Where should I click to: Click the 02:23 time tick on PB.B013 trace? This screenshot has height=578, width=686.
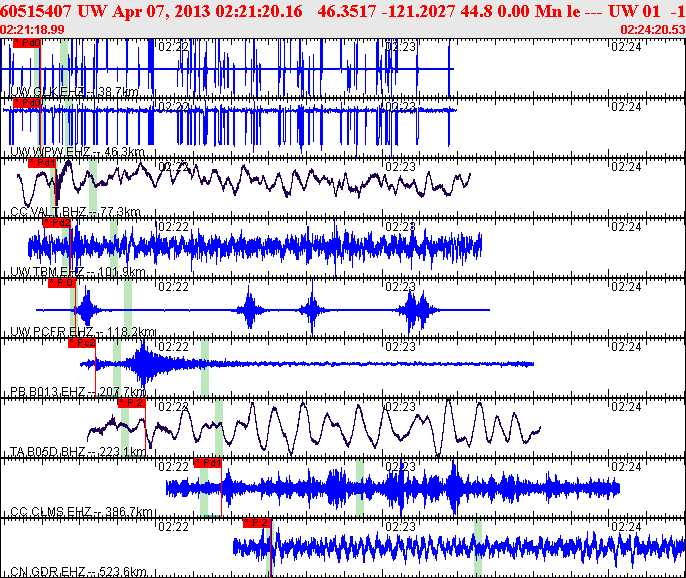(401, 347)
